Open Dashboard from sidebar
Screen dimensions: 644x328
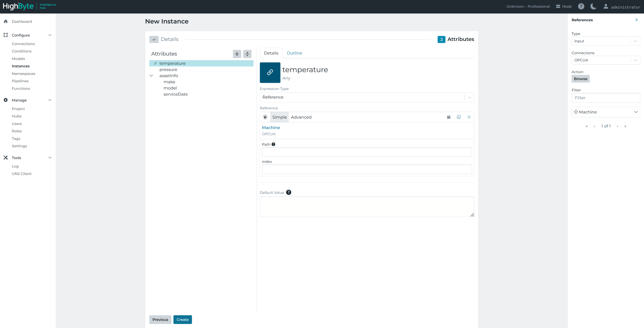coord(22,21)
